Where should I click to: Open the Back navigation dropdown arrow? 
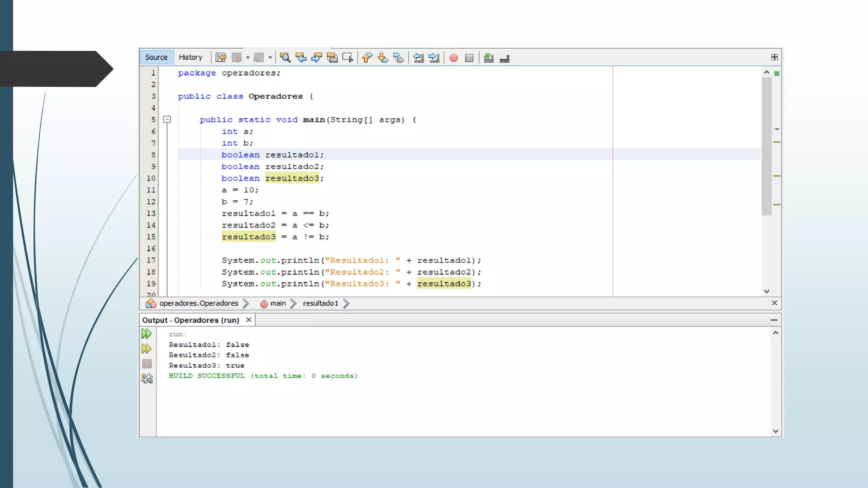click(248, 58)
